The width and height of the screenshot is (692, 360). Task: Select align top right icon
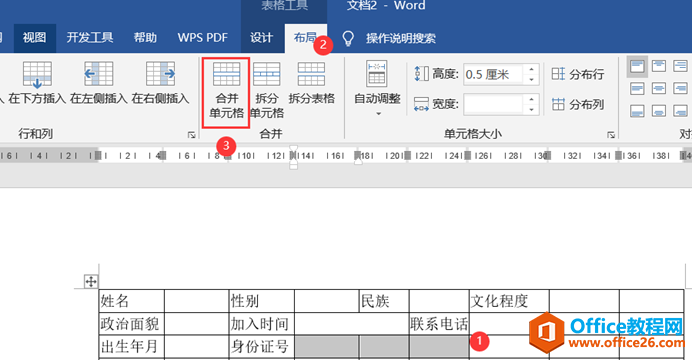tap(680, 67)
